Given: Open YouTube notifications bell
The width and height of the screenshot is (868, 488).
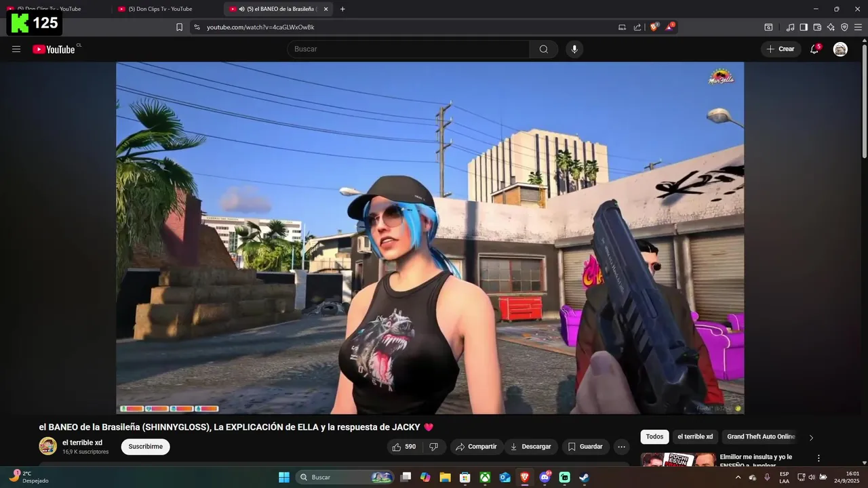Looking at the screenshot, I should pyautogui.click(x=814, y=49).
